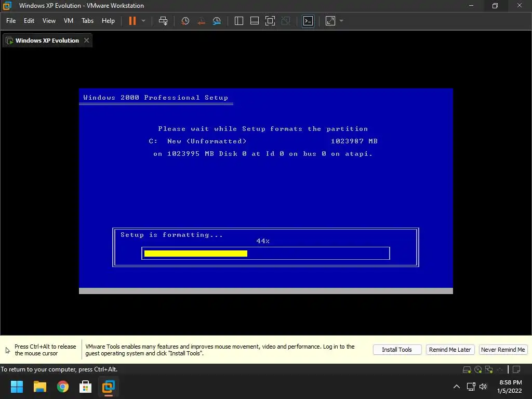Click the volume speaker tray icon
The height and width of the screenshot is (399, 532).
point(483,387)
